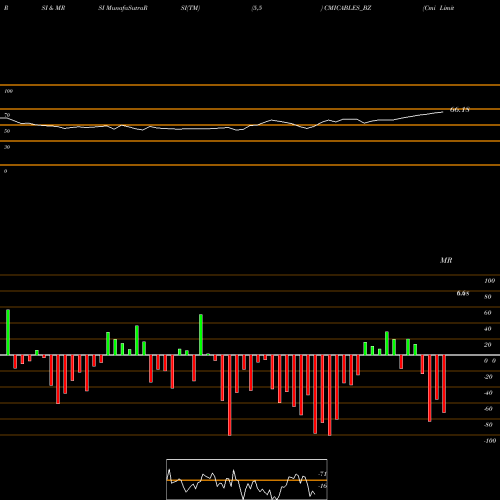500x500 pixels.
Task: Click the MR axis label 60
Action: pos(488,313)
